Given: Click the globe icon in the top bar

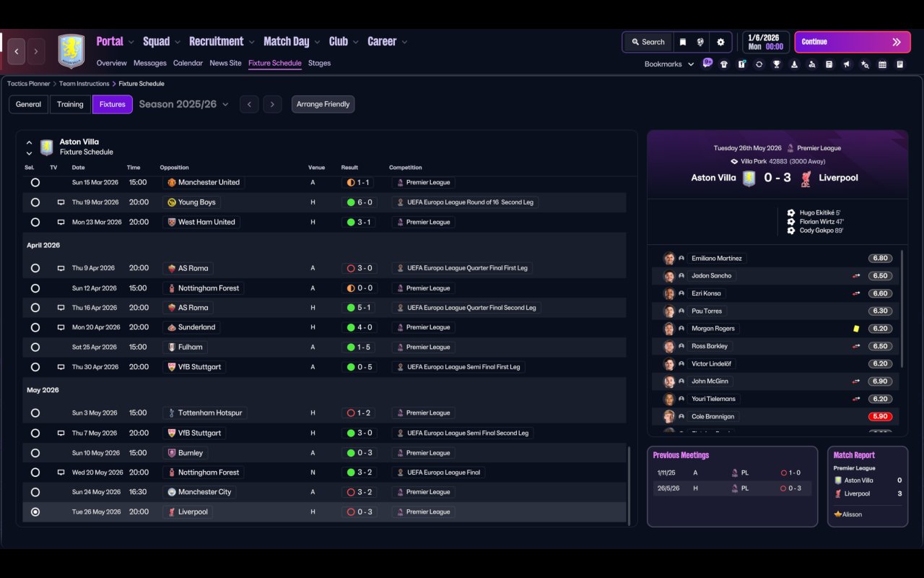Looking at the screenshot, I should [x=700, y=42].
